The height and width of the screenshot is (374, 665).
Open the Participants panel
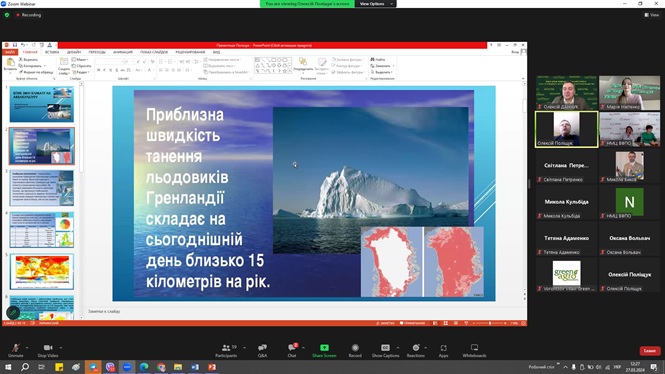coord(226,350)
